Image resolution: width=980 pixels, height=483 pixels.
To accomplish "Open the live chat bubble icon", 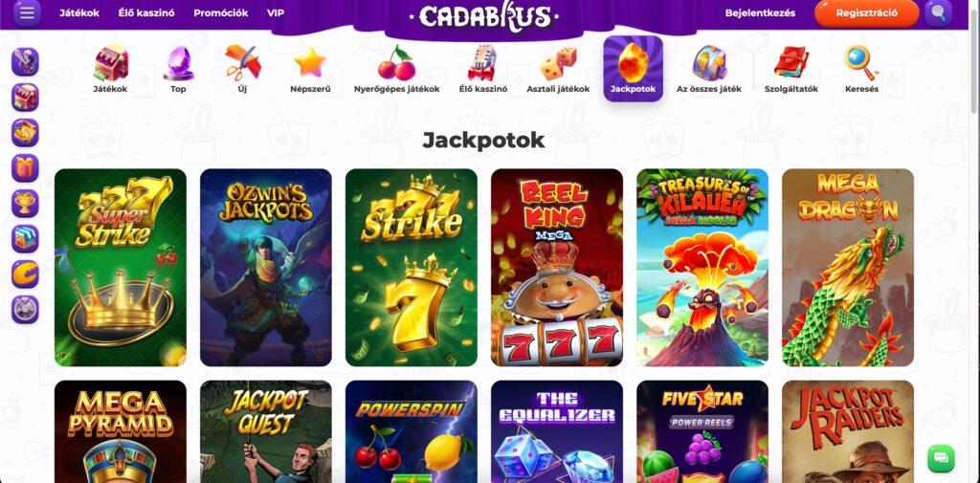I will (941, 458).
